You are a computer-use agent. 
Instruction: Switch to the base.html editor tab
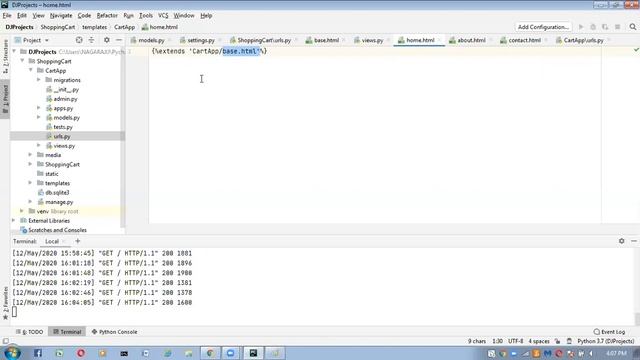325,40
